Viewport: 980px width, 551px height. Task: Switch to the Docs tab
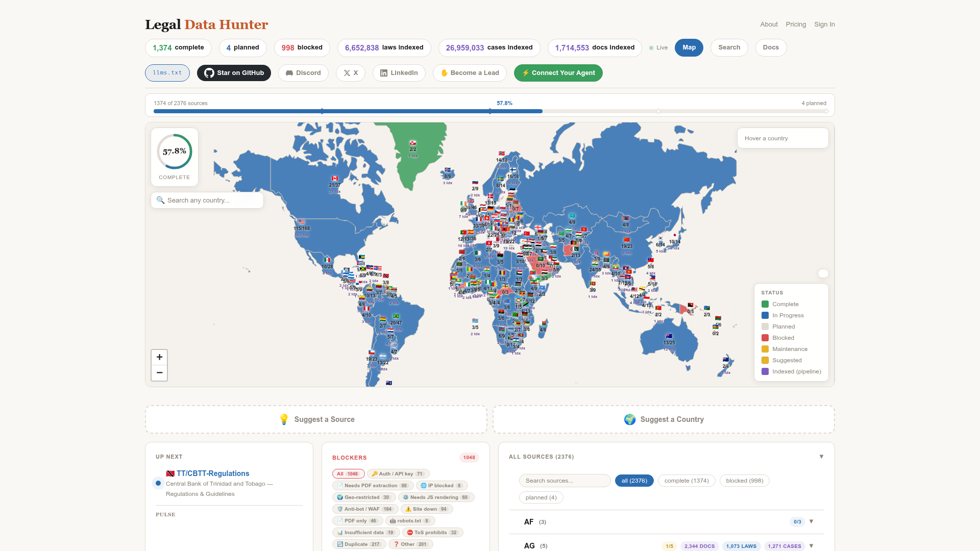[771, 47]
